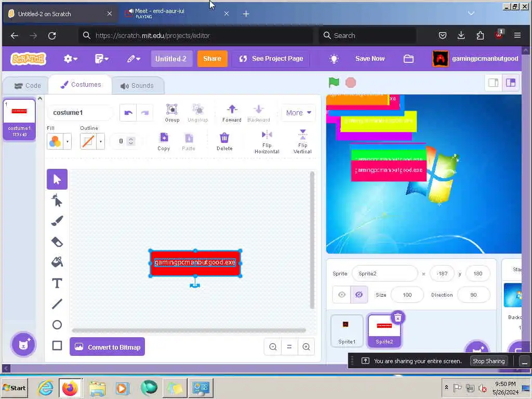Zoom out in paint editor

click(x=273, y=347)
